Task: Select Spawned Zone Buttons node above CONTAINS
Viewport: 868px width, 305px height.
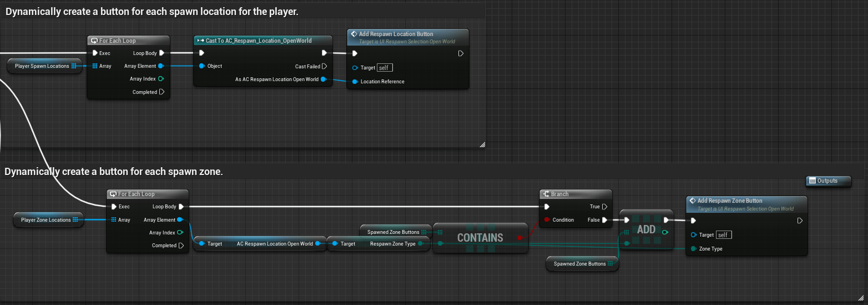Action: pos(396,232)
